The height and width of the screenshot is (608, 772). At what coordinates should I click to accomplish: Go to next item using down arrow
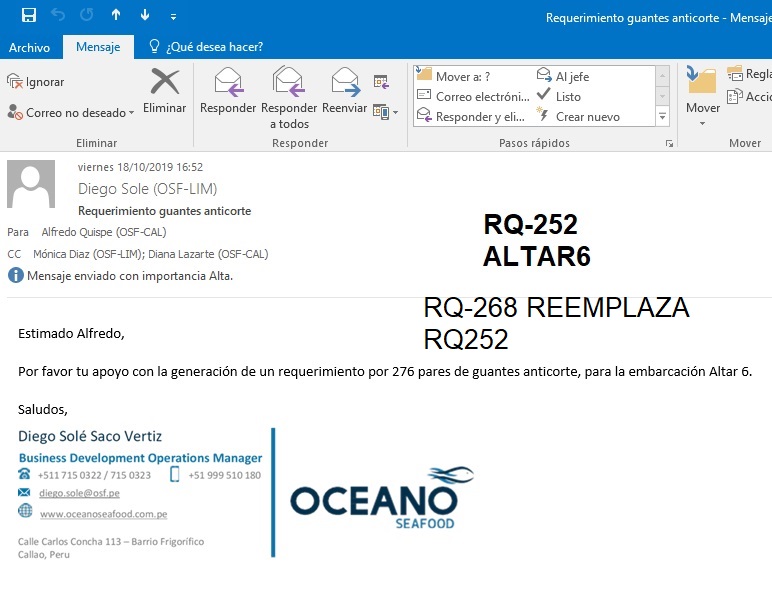pyautogui.click(x=145, y=15)
